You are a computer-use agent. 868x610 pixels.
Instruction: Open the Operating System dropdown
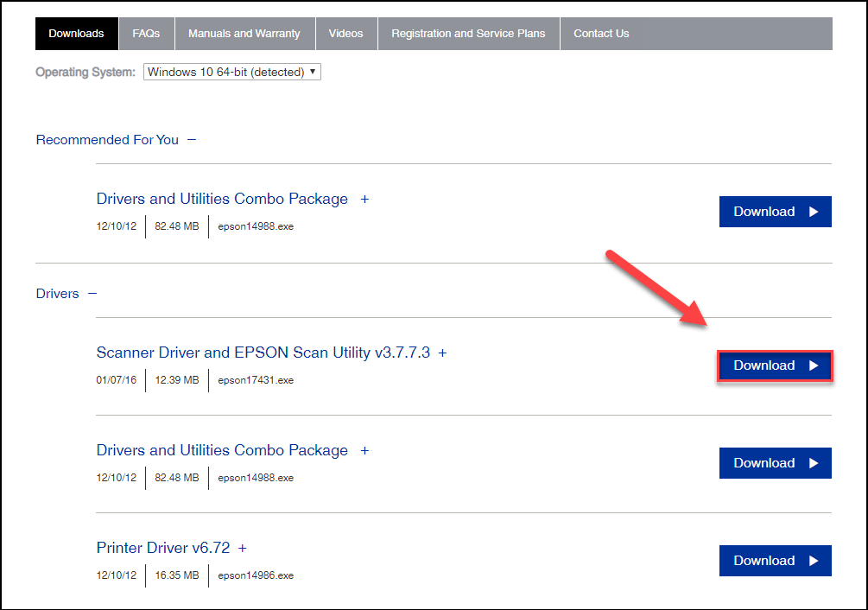pyautogui.click(x=231, y=73)
